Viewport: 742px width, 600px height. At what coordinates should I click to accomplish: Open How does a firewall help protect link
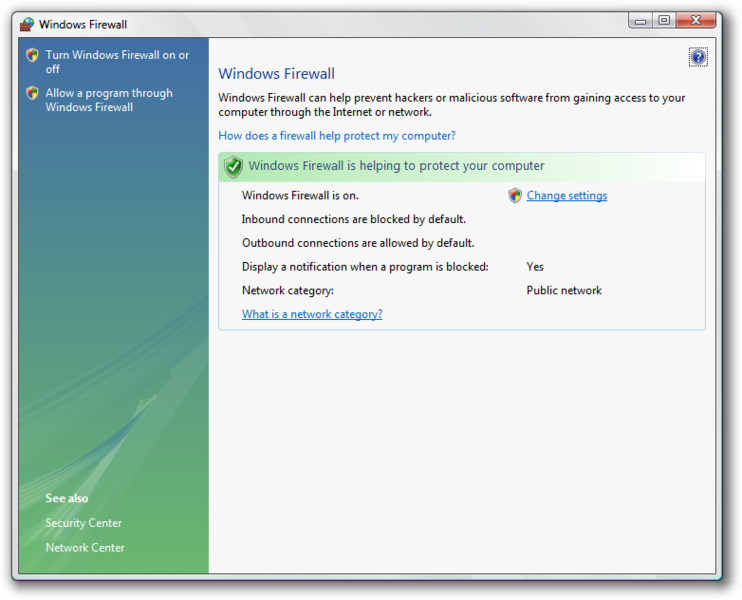coord(337,136)
